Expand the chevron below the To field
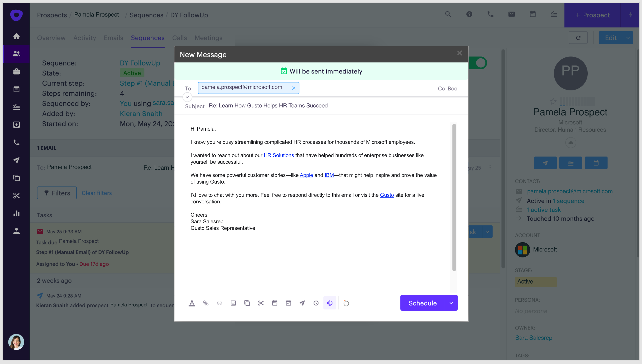 187,97
